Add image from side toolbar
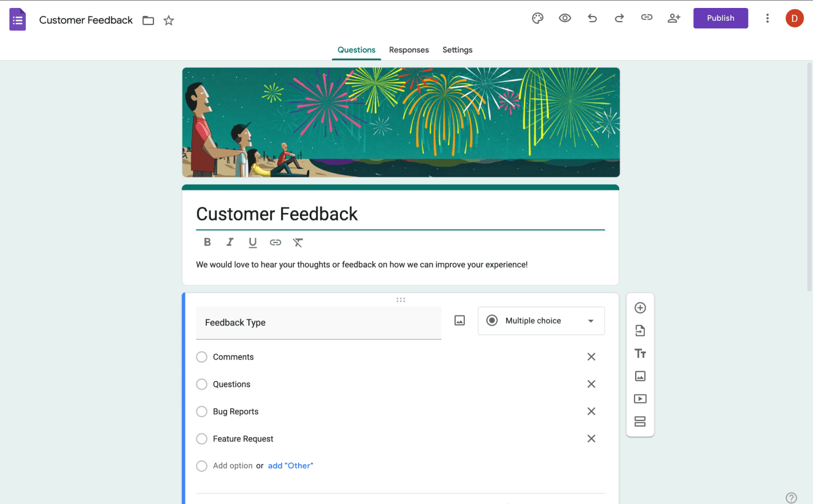The image size is (813, 504). click(x=640, y=376)
